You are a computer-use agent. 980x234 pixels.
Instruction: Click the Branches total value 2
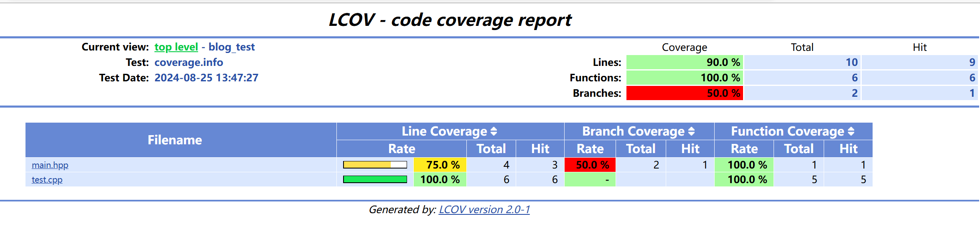[x=855, y=93]
